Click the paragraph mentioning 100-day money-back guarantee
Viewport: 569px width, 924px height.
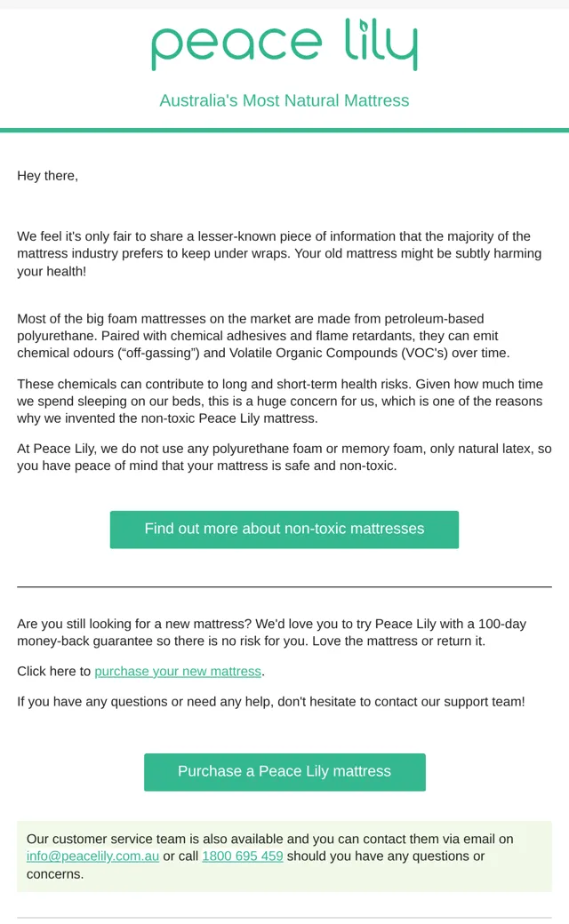coord(272,633)
